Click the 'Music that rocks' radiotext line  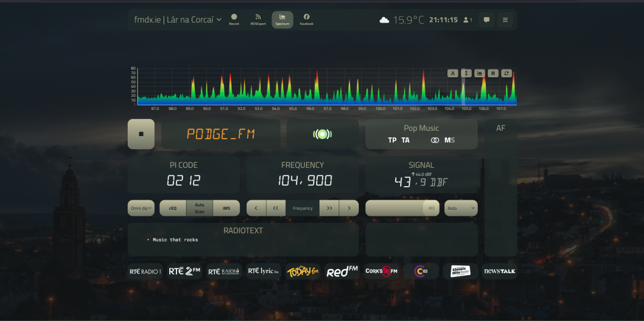(x=175, y=240)
